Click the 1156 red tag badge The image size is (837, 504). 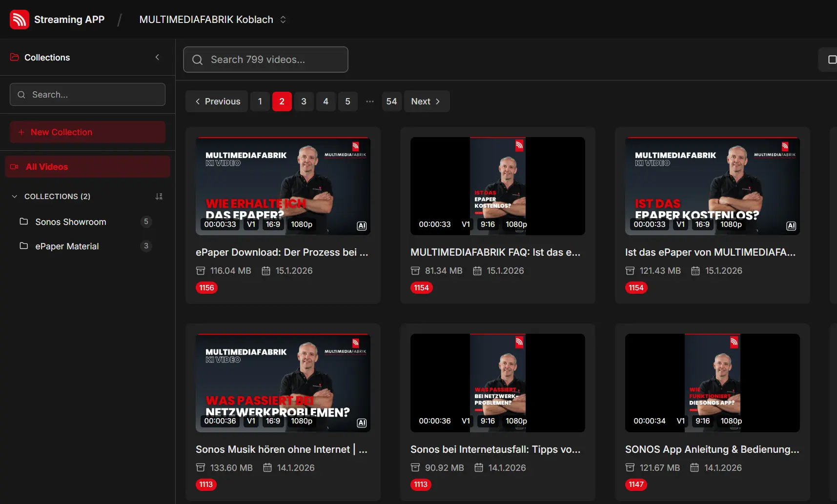(x=206, y=288)
